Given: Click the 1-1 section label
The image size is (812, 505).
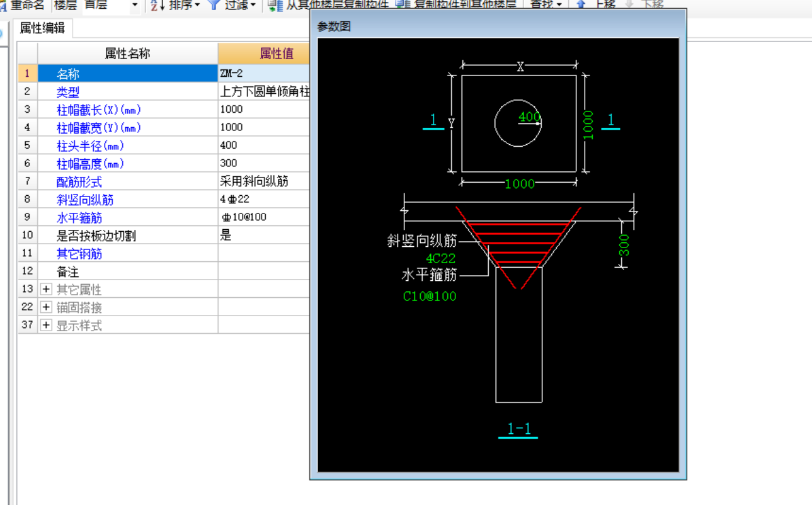Looking at the screenshot, I should (519, 429).
